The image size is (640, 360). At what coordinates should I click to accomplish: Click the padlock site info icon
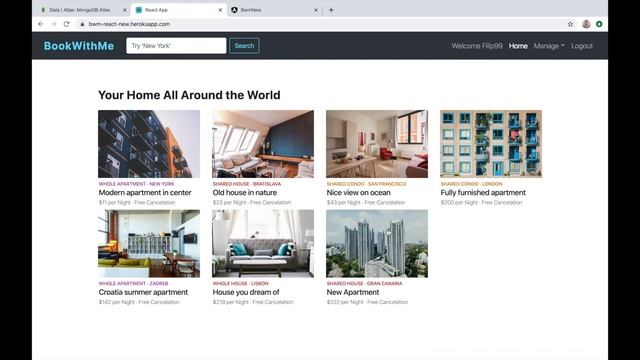82,24
